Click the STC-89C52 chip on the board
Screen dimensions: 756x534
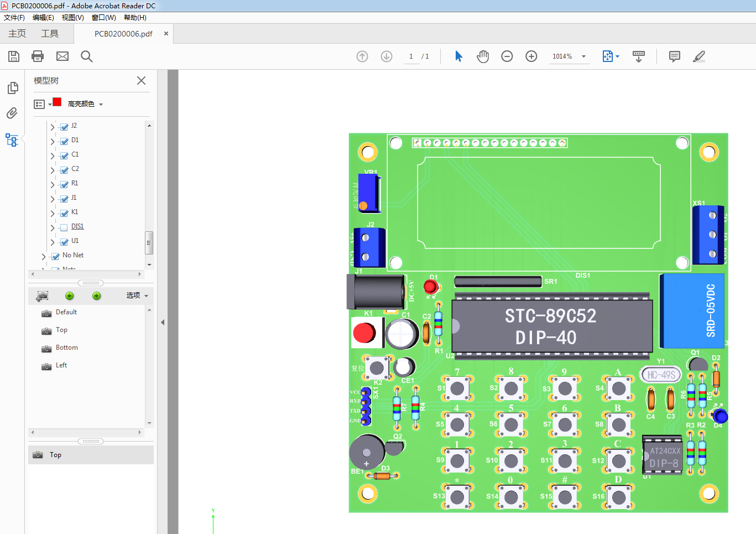point(552,326)
